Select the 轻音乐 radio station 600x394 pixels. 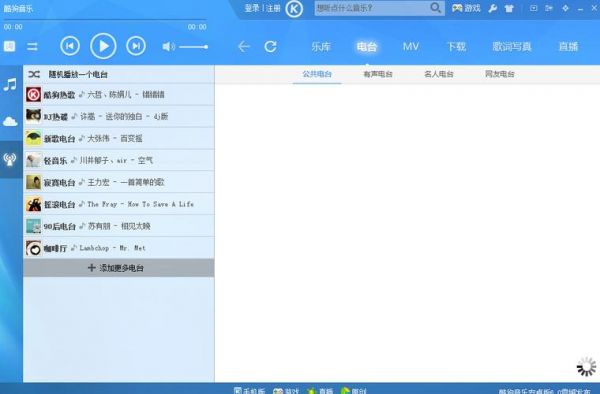click(x=119, y=160)
